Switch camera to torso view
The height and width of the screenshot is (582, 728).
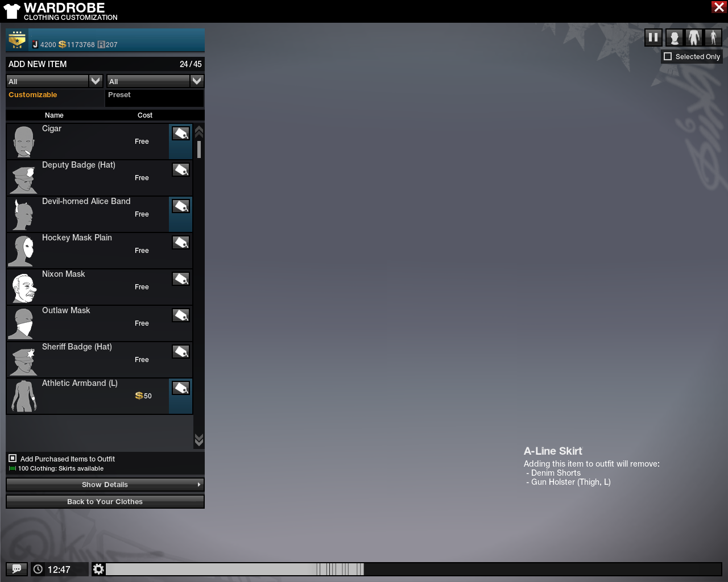point(693,38)
